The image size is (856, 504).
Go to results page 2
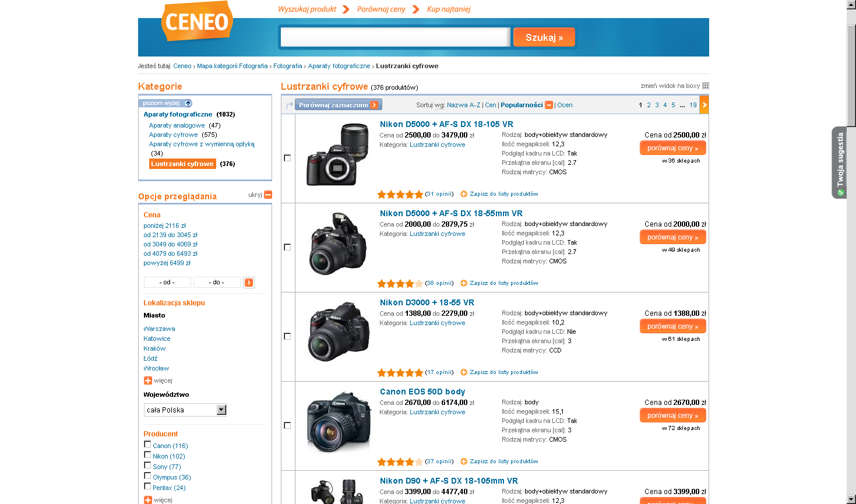click(649, 105)
